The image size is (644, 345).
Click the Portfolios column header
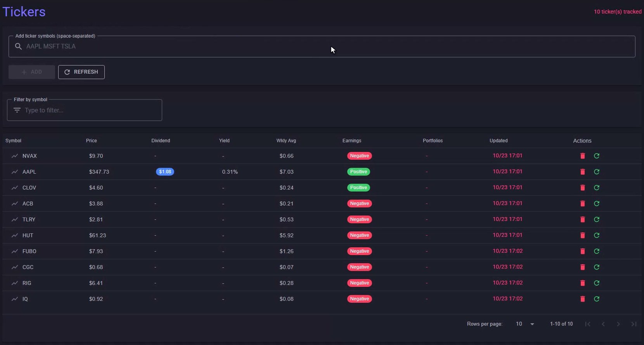tap(433, 141)
